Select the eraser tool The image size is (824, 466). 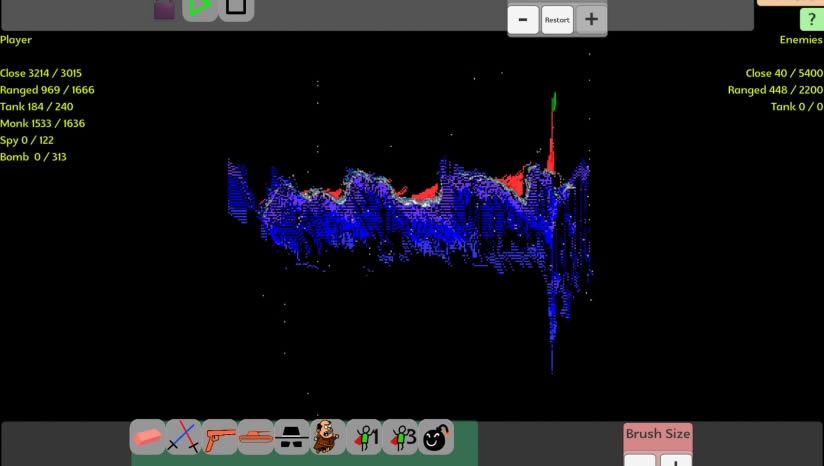click(x=148, y=437)
